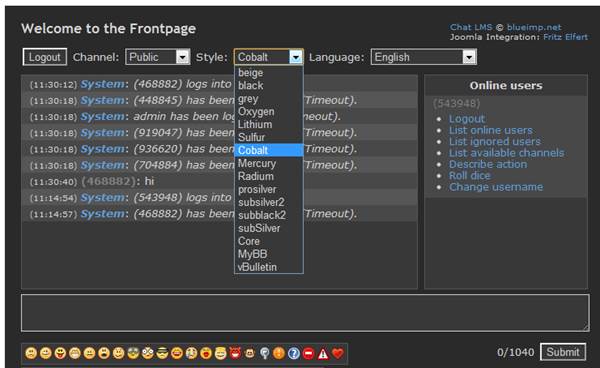Insert the blue question mark emoticon
Screen dimensions: 600x368
(x=293, y=353)
